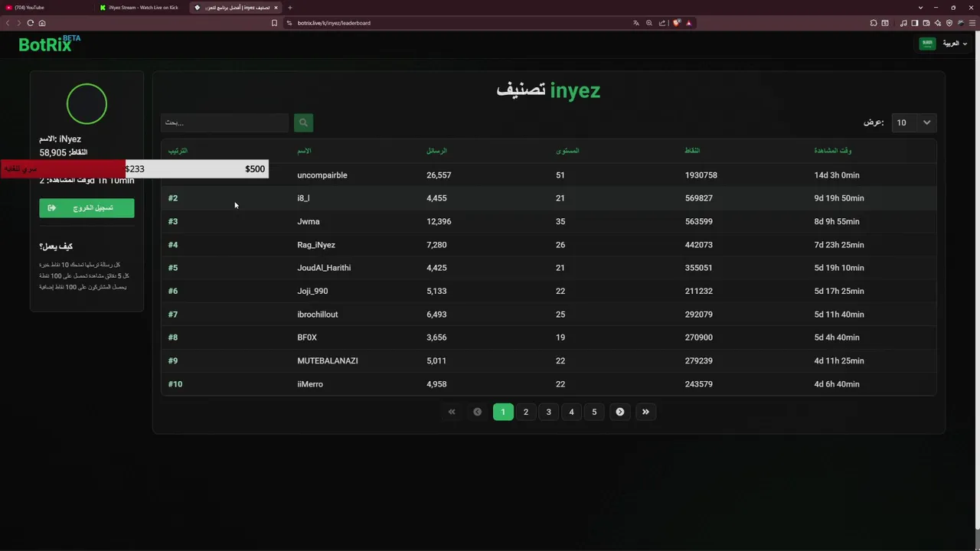Click the كيف يعمل؟ heading
This screenshot has height=551, width=980.
pos(56,246)
